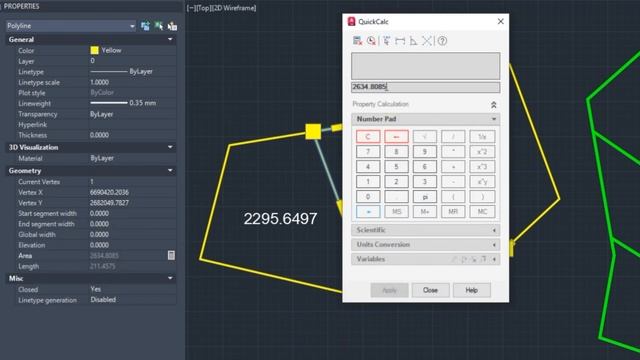
Task: Open QuickCalc Help question mark icon
Action: 442,41
